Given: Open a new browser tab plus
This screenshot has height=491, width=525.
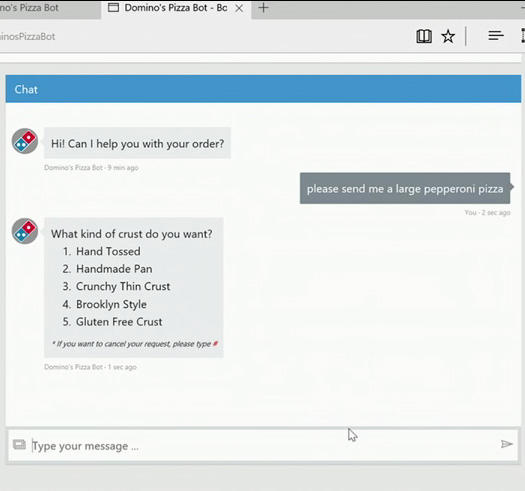Looking at the screenshot, I should click(x=264, y=8).
